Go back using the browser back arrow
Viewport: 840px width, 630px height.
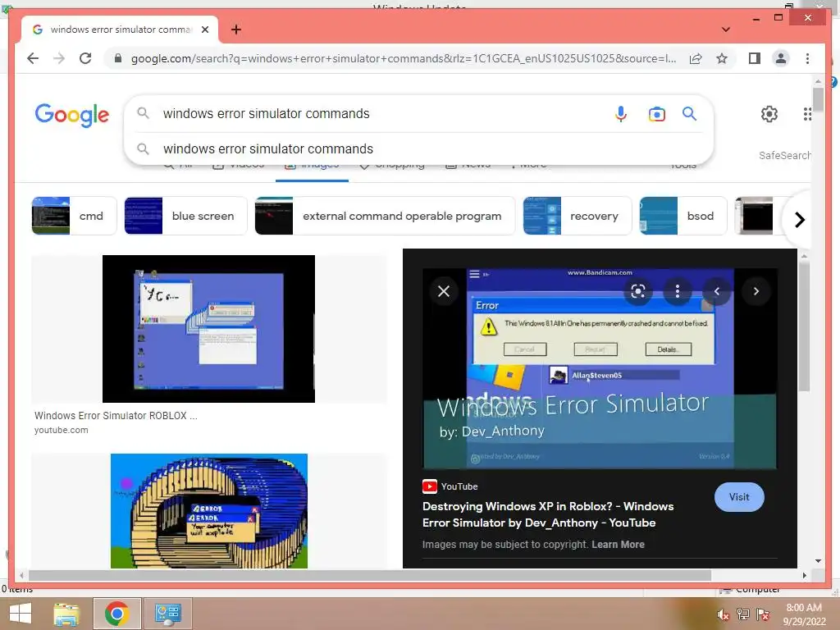pos(33,58)
